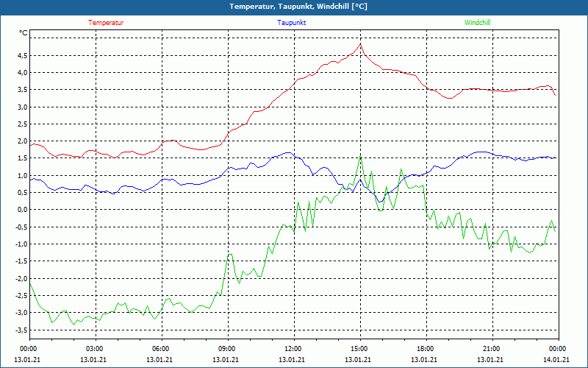Click the -2,0 y-axis value
Viewport: 588px width, 368px height.
click(x=21, y=278)
